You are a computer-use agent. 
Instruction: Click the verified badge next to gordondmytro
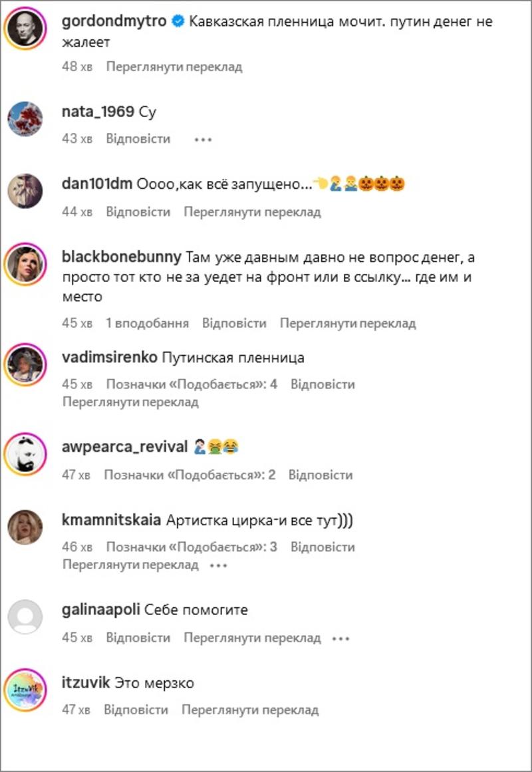pos(178,21)
